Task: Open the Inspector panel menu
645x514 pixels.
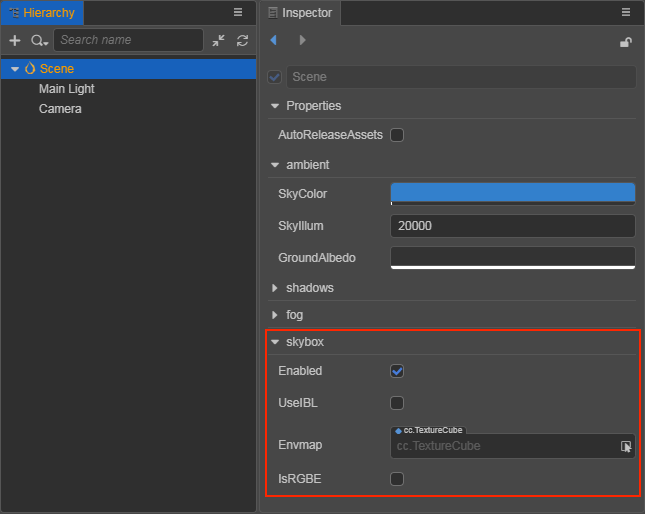Action: 626,12
